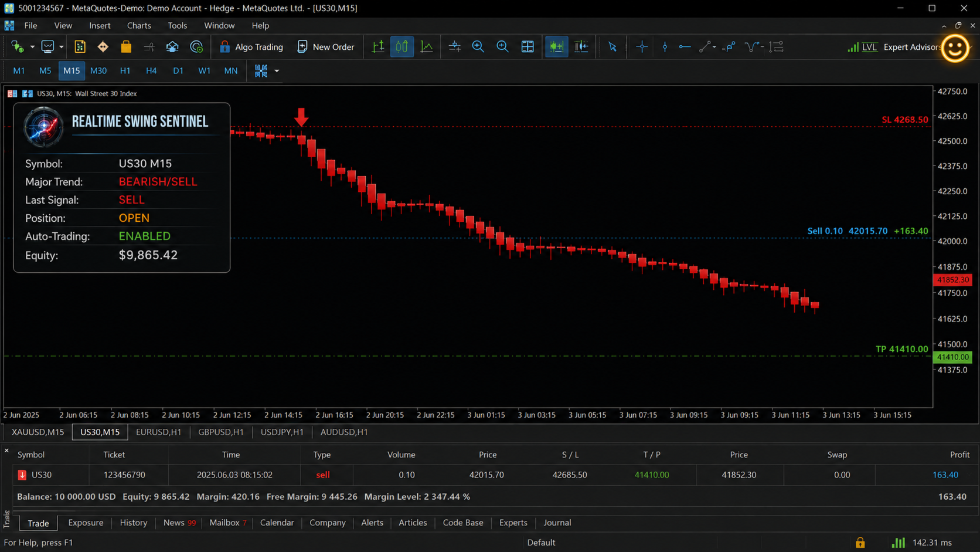Open the timeframes grid icon
Screen dimensions: 980x552
[261, 70]
